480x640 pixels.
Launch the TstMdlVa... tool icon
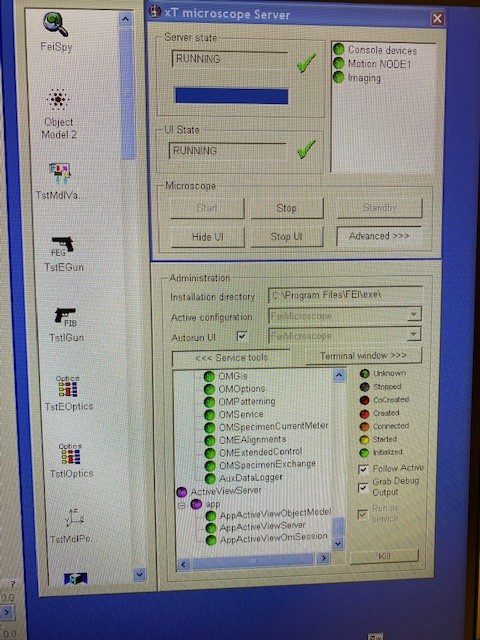pyautogui.click(x=60, y=173)
